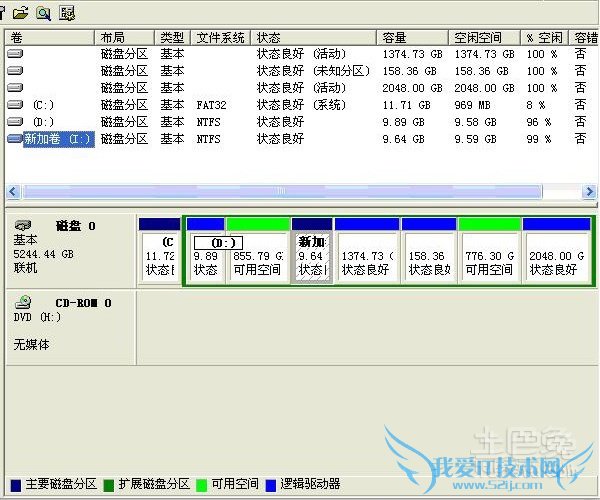This screenshot has width=600, height=500.
Task: Sort by the % 空闲 column header
Action: click(x=545, y=37)
